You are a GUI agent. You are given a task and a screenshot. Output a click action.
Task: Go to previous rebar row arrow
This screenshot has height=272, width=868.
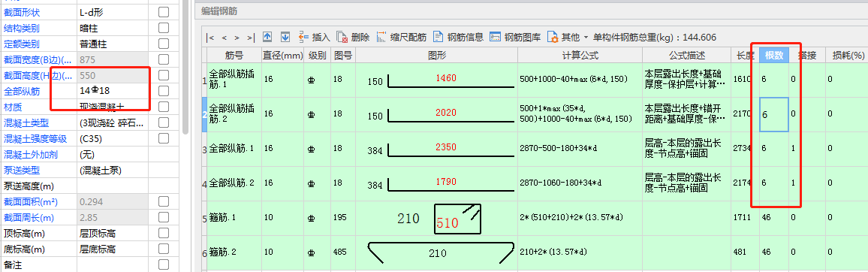(225, 38)
